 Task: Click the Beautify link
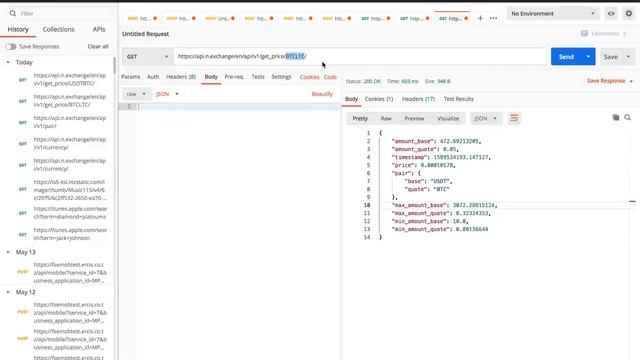tap(322, 94)
